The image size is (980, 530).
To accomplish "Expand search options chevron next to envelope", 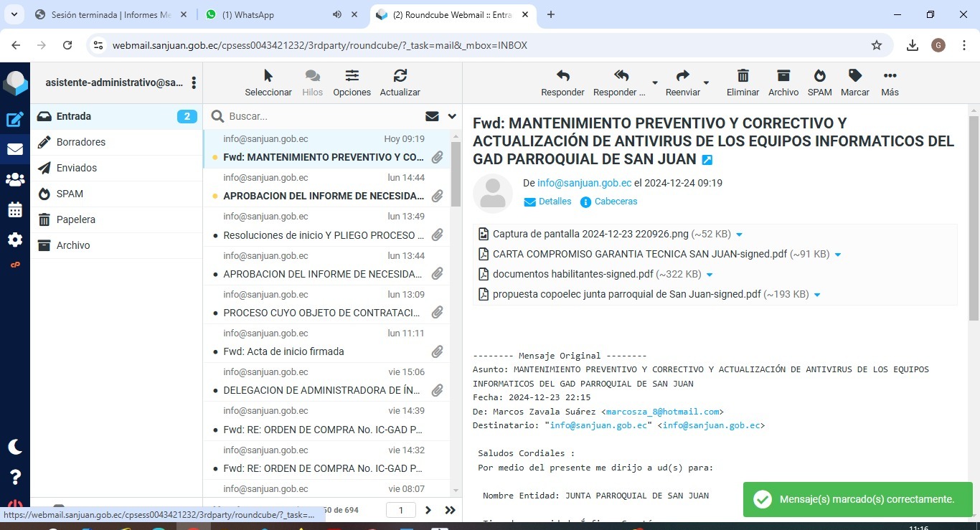I will coord(452,116).
